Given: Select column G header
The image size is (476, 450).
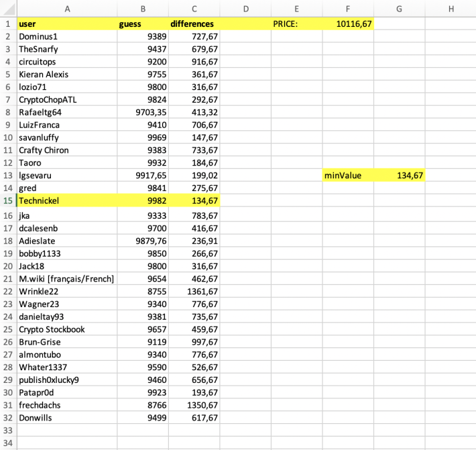Looking at the screenshot, I should click(x=399, y=9).
